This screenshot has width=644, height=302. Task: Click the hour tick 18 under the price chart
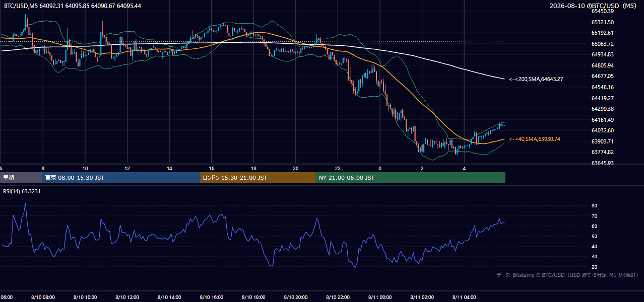click(x=253, y=169)
